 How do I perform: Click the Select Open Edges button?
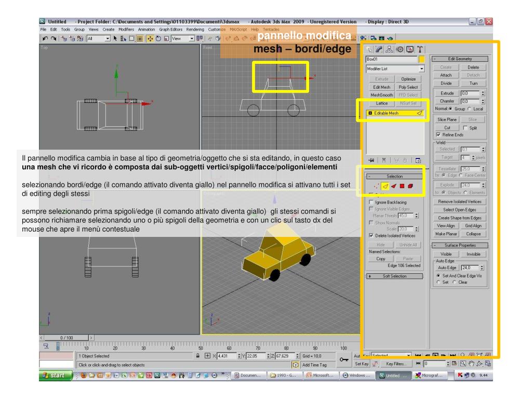pyautogui.click(x=460, y=210)
